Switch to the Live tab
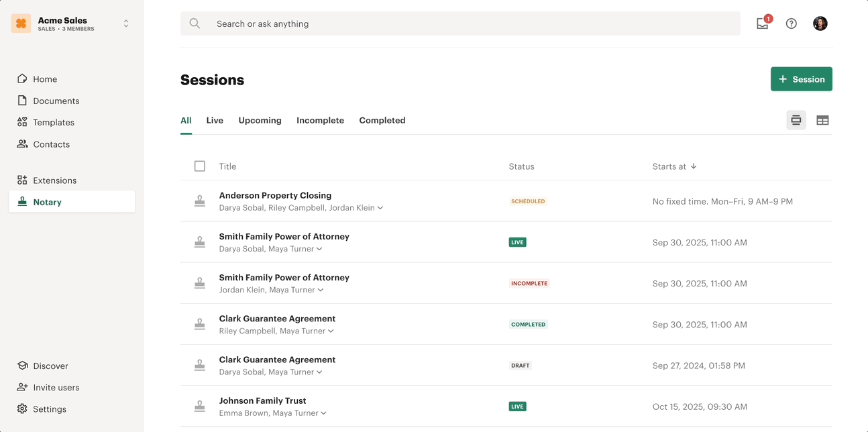Viewport: 868px width, 432px height. click(x=215, y=121)
